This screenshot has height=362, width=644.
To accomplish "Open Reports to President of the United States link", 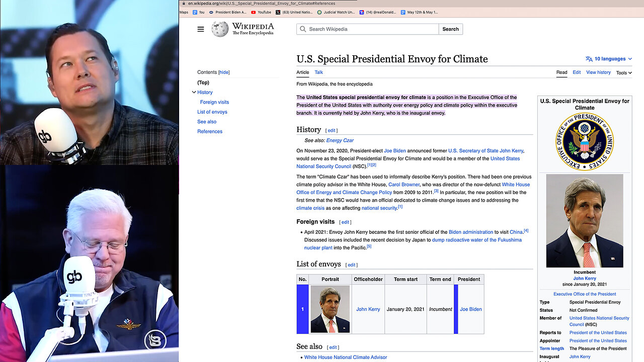I will (598, 332).
